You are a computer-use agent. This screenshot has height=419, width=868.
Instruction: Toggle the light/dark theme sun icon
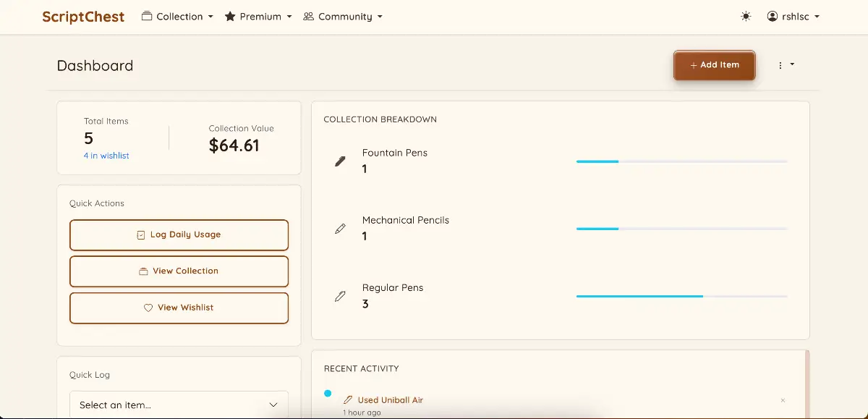click(x=746, y=17)
